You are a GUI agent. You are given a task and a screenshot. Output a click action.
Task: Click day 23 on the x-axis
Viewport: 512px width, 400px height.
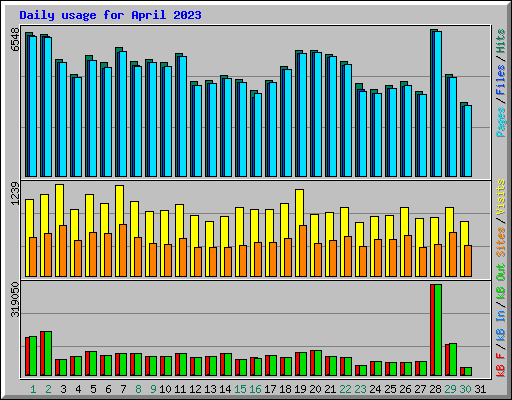coord(360,389)
